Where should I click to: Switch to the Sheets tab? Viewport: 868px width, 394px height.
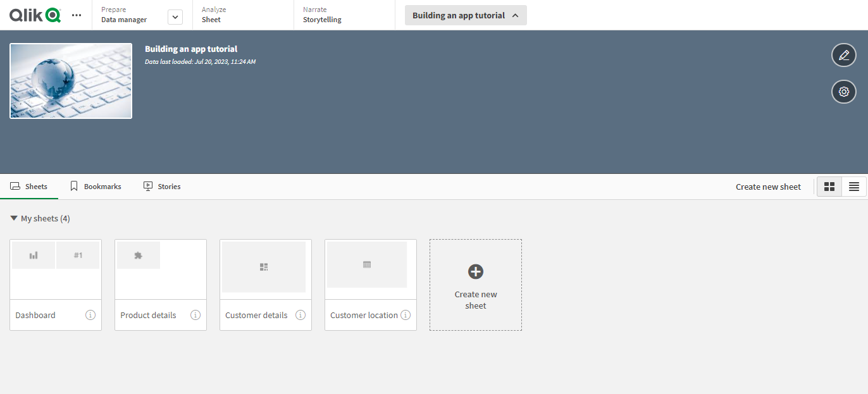29,187
